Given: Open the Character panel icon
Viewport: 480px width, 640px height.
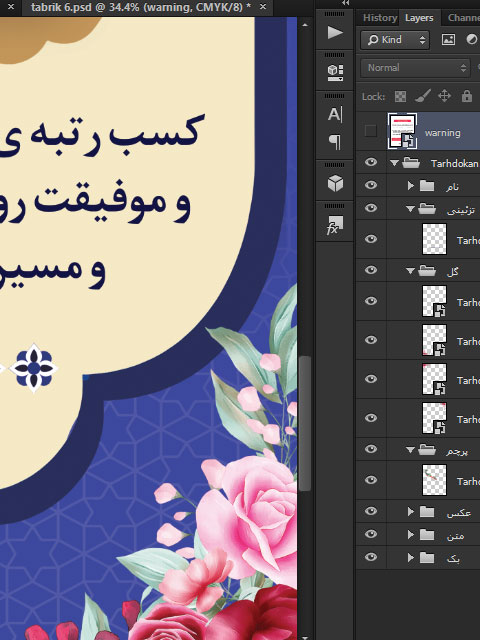Looking at the screenshot, I should pos(335,114).
